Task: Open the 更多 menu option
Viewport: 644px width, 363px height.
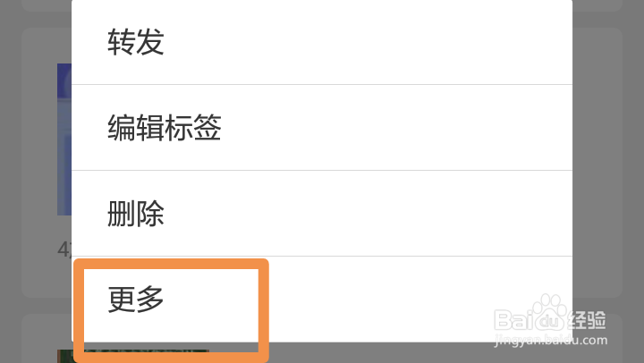Action: (136, 300)
